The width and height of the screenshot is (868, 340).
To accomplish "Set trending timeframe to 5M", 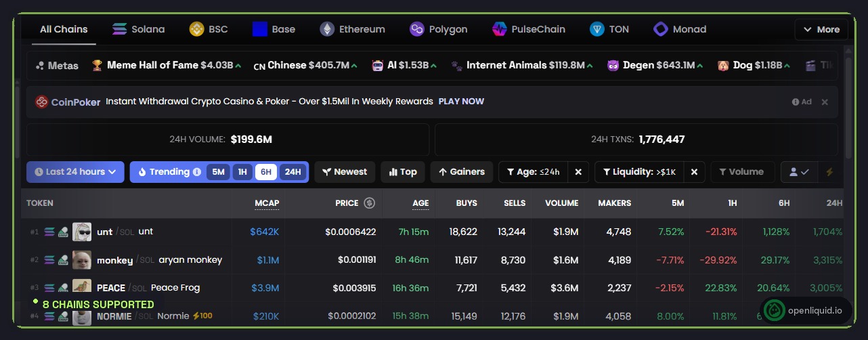I will pyautogui.click(x=218, y=172).
